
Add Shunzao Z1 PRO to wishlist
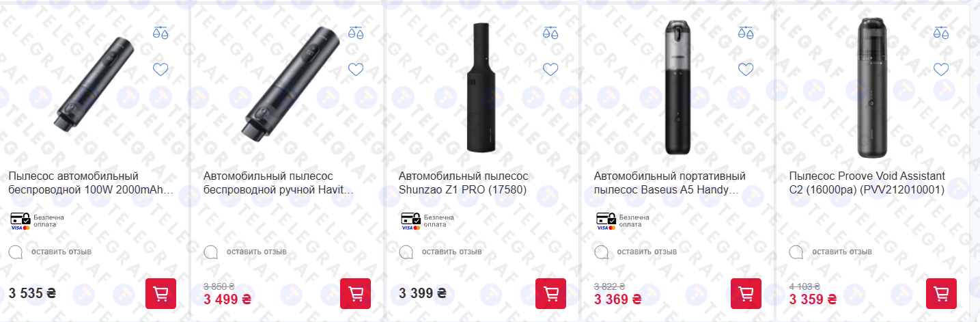pos(550,69)
